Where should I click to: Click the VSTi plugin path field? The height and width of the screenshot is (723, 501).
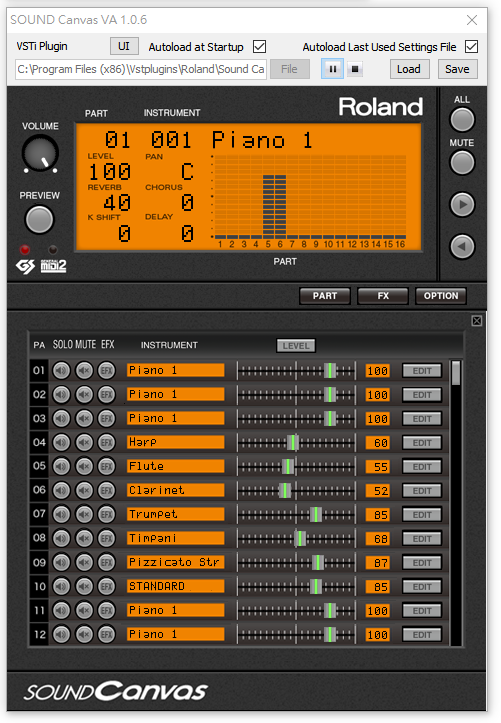(141, 69)
